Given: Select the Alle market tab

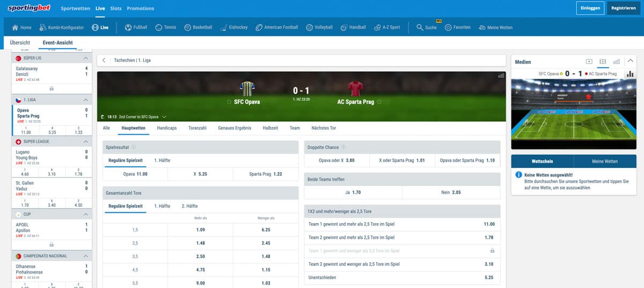Looking at the screenshot, I should [106, 128].
